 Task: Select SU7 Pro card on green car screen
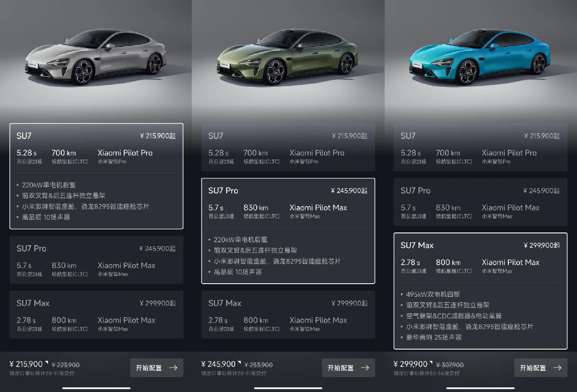tap(288, 231)
